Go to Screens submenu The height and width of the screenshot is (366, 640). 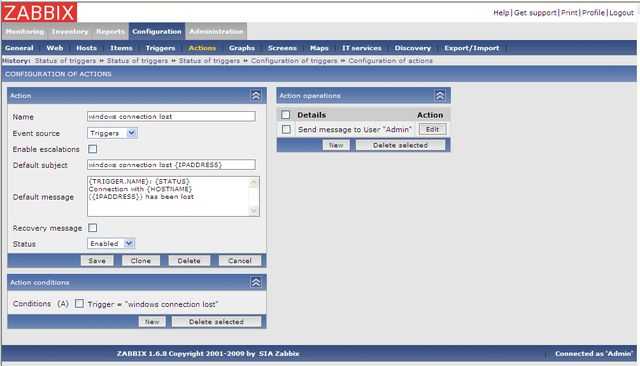282,48
